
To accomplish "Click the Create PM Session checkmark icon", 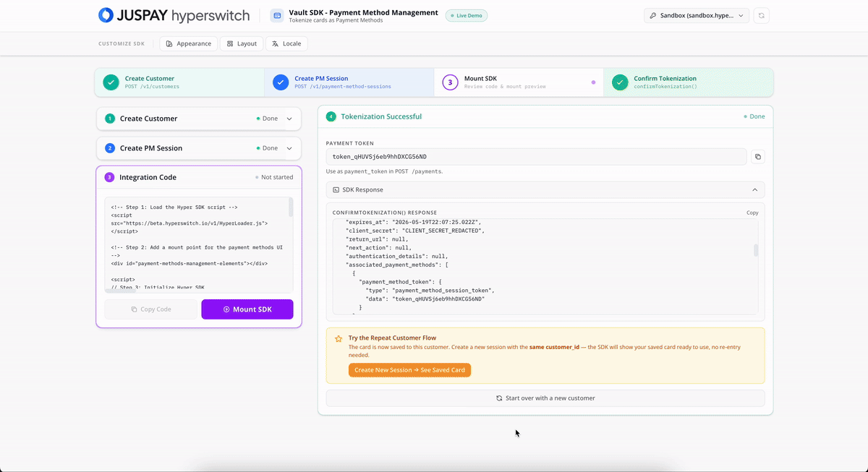I will (x=281, y=82).
